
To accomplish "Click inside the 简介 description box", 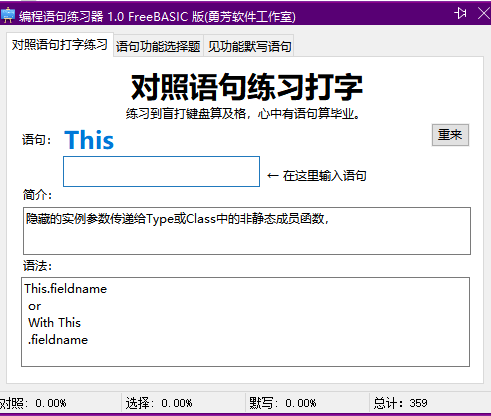I will 247,231.
